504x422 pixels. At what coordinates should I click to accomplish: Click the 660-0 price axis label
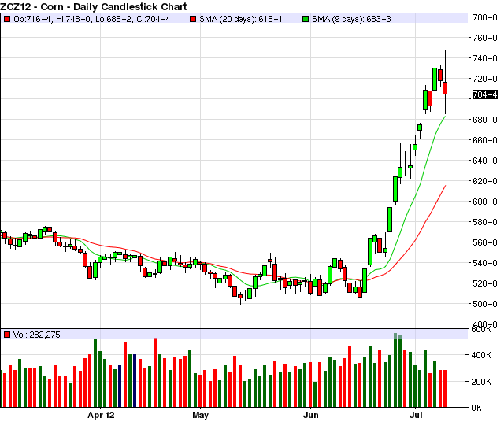pos(485,140)
